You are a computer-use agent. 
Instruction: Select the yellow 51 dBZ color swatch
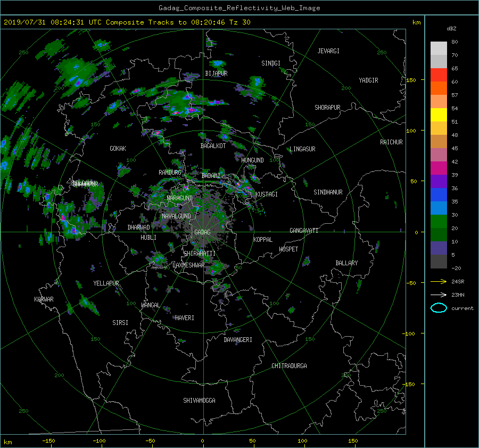[x=439, y=115]
